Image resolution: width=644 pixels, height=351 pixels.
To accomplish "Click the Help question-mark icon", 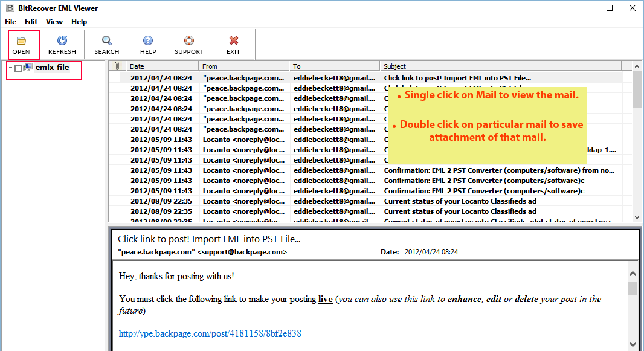I will (148, 40).
